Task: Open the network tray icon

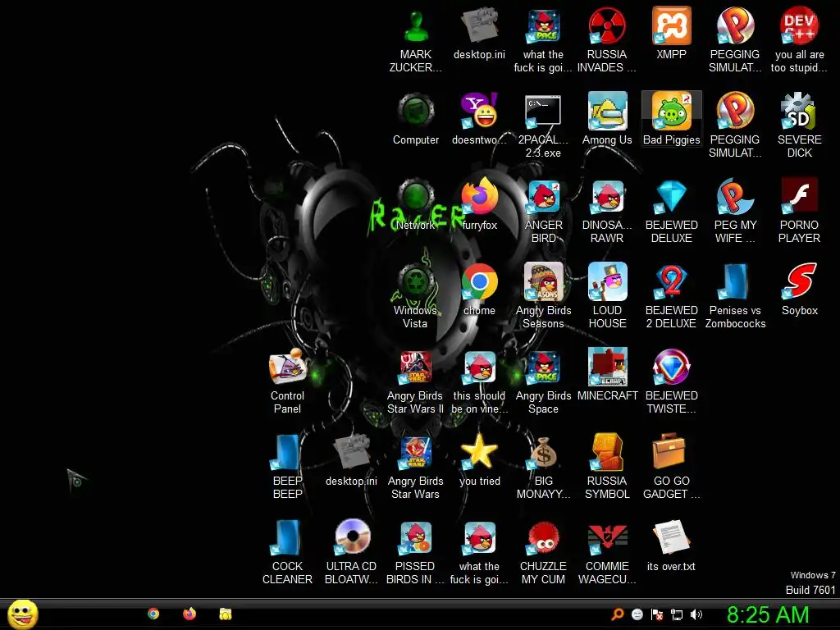Action: coord(677,614)
